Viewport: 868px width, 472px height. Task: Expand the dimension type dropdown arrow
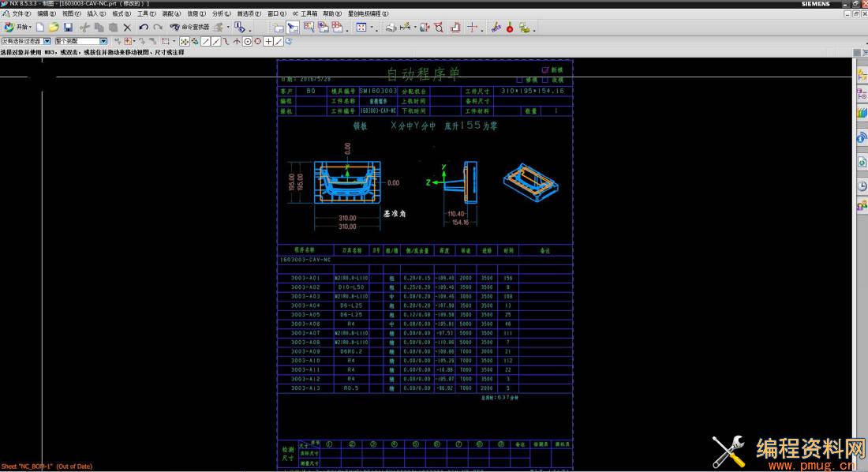click(415, 27)
